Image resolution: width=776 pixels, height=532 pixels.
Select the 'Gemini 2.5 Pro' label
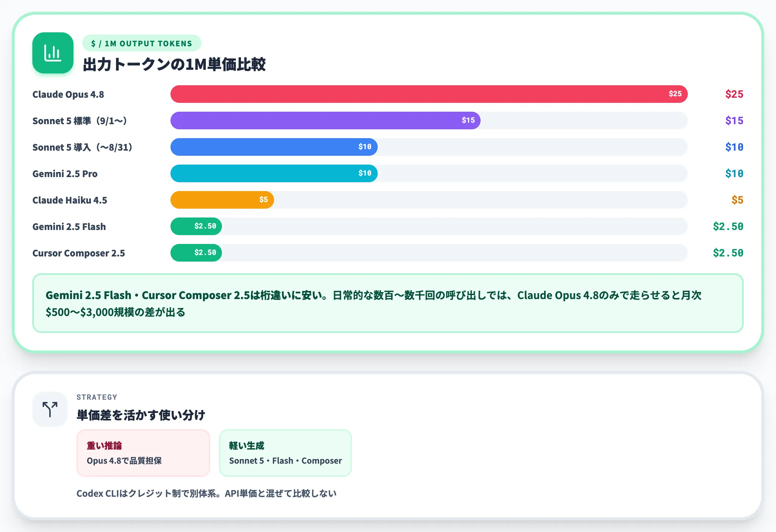65,174
